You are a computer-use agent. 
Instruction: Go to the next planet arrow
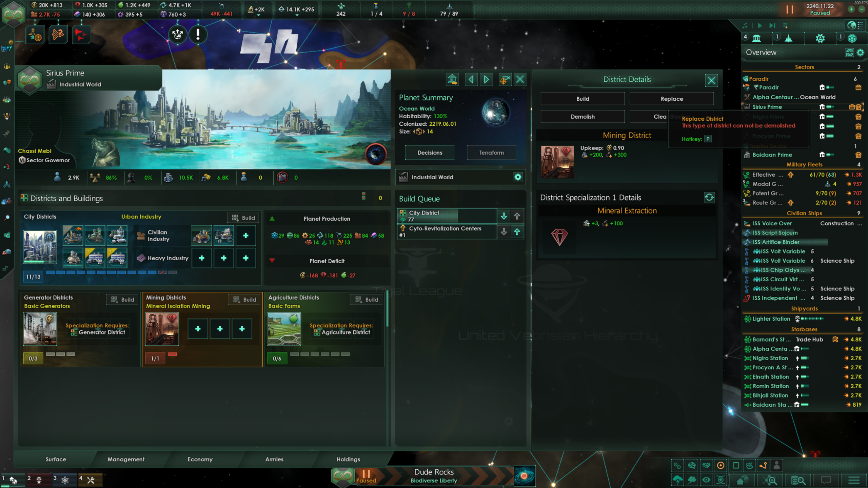point(486,80)
